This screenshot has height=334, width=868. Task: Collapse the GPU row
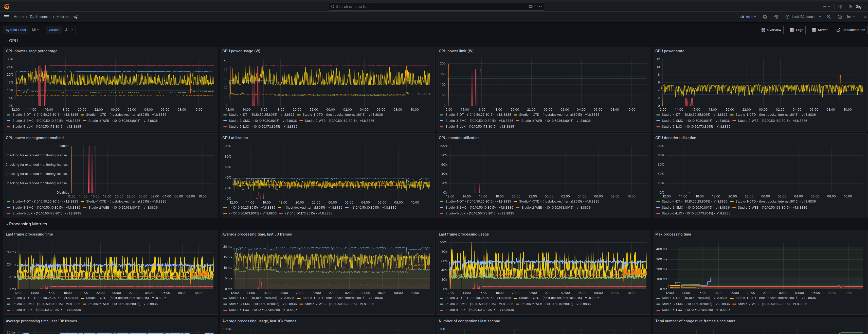(12, 41)
